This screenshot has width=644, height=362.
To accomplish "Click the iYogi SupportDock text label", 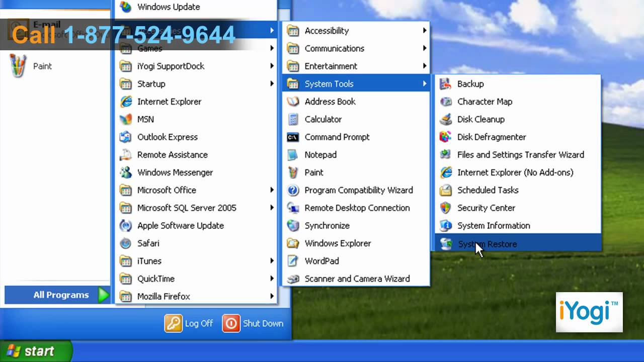I will (171, 66).
